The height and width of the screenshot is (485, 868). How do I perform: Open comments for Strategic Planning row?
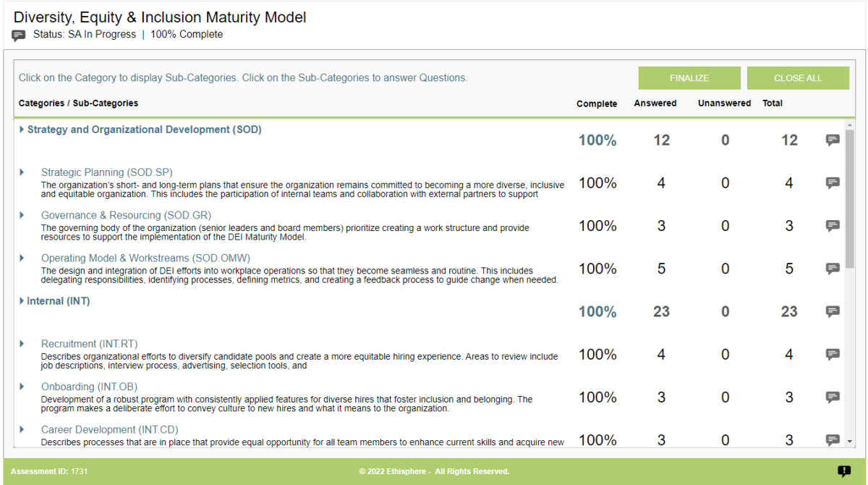(x=833, y=183)
